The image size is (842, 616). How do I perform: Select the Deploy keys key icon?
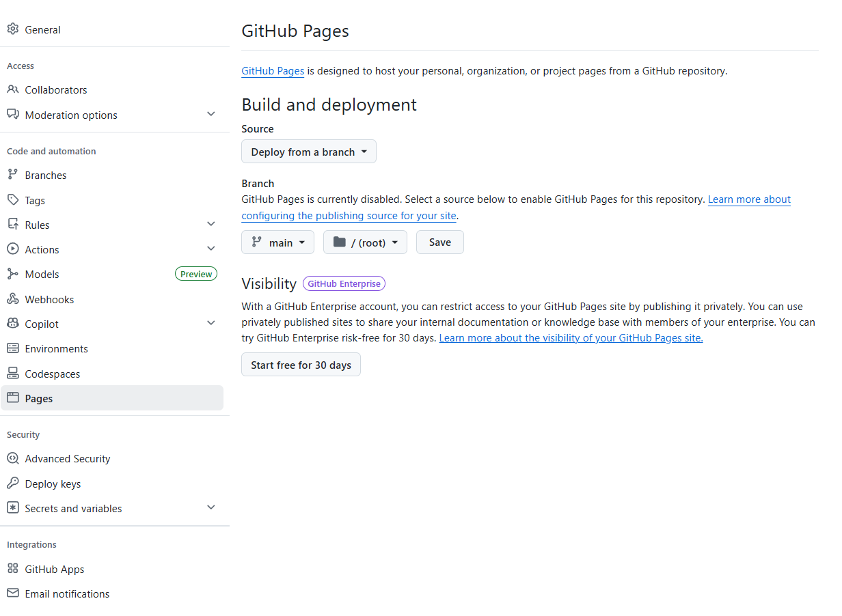(12, 484)
